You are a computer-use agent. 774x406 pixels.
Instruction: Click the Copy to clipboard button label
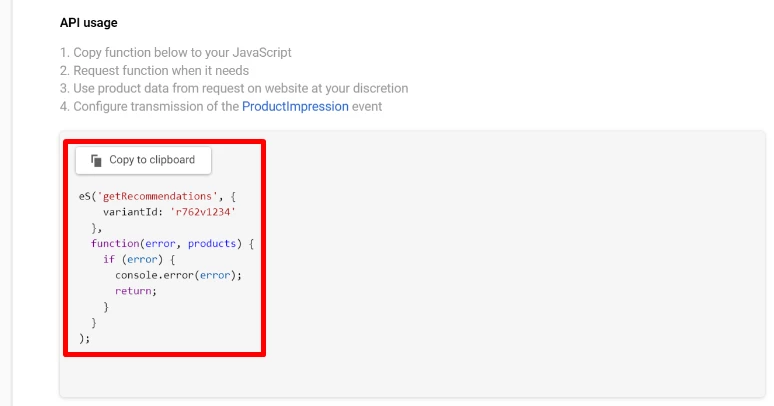coord(152,160)
